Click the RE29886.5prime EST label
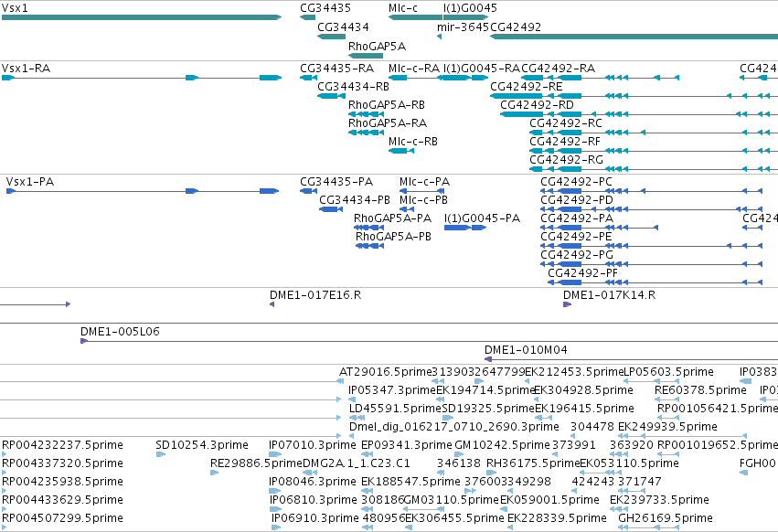 (x=257, y=463)
